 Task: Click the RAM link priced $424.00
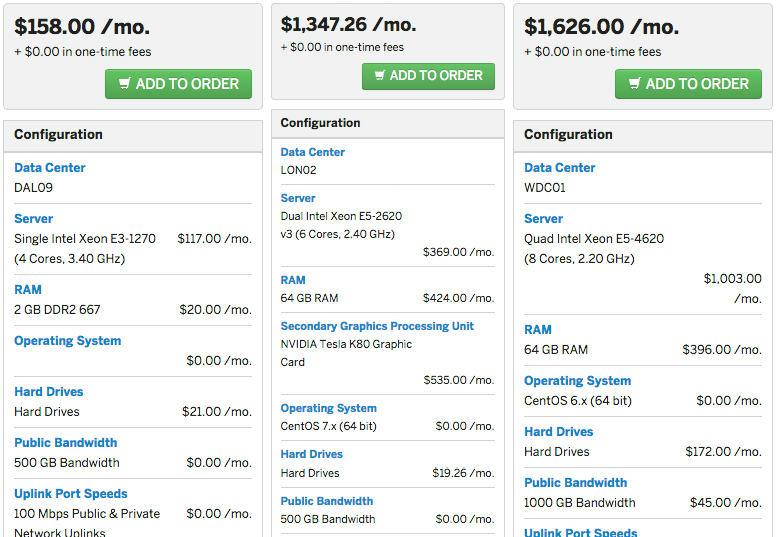tap(293, 281)
